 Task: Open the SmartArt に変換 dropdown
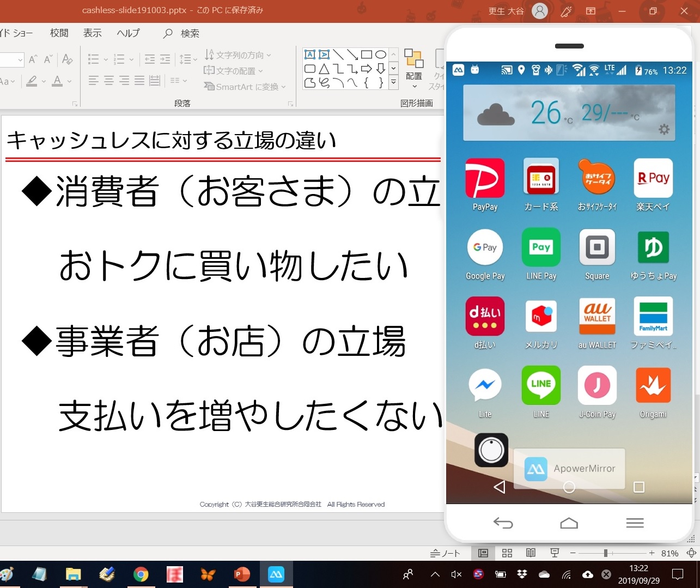coord(245,87)
